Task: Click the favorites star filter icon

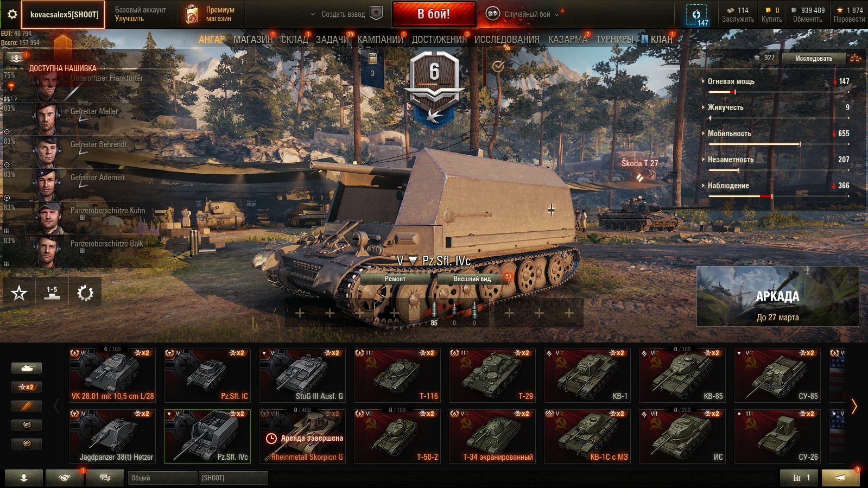Action: pos(19,293)
